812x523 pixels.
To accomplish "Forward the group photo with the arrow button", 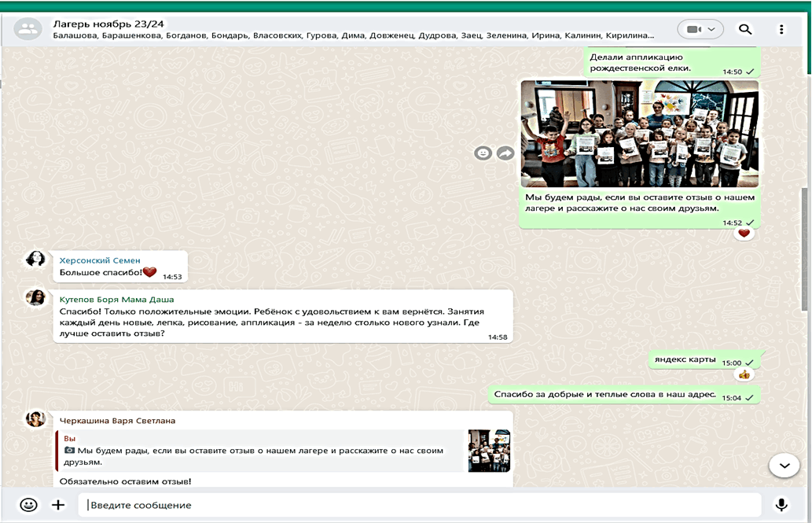I will 505,153.
